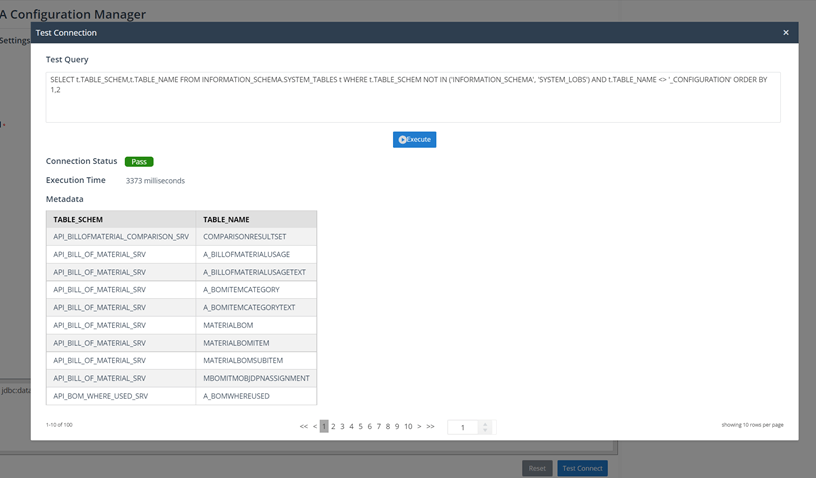This screenshot has height=478, width=816.
Task: Click the Test Query label
Action: click(x=67, y=59)
